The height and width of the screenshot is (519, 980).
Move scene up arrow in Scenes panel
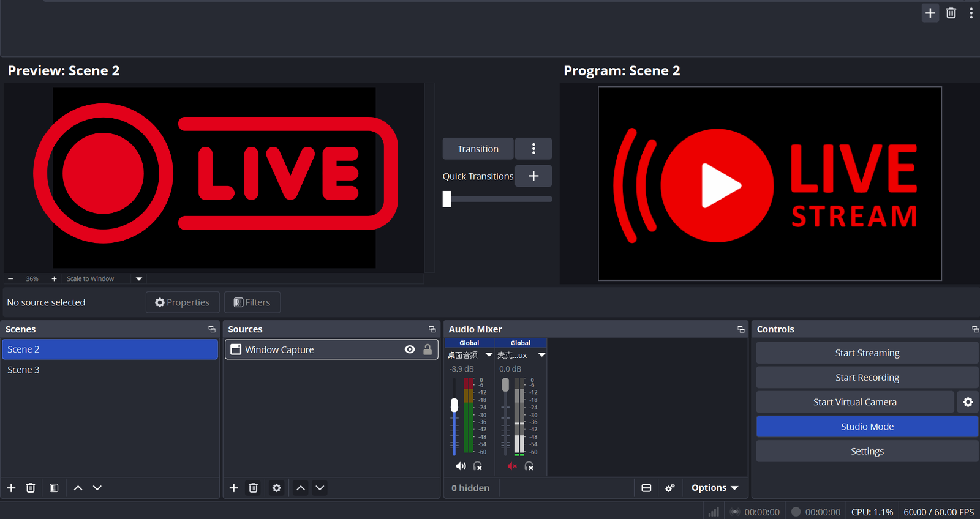click(x=78, y=488)
